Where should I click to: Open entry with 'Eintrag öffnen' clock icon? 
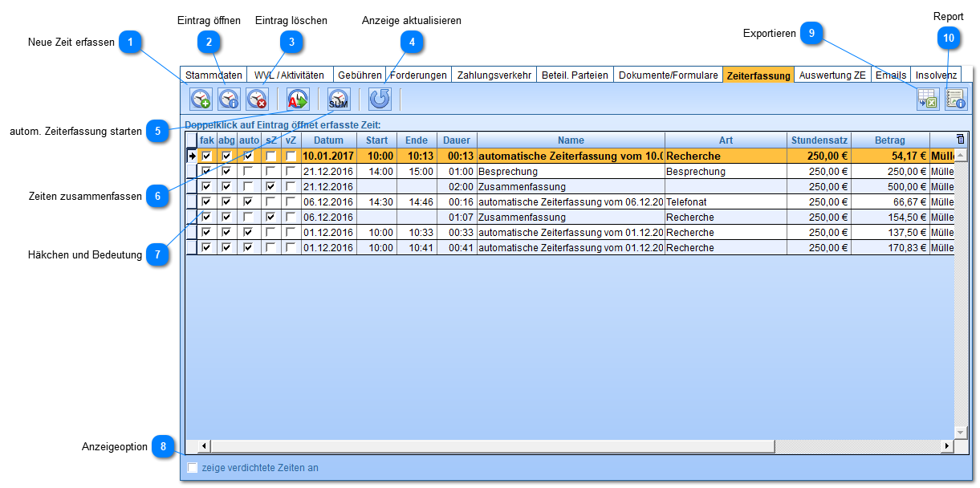(229, 99)
